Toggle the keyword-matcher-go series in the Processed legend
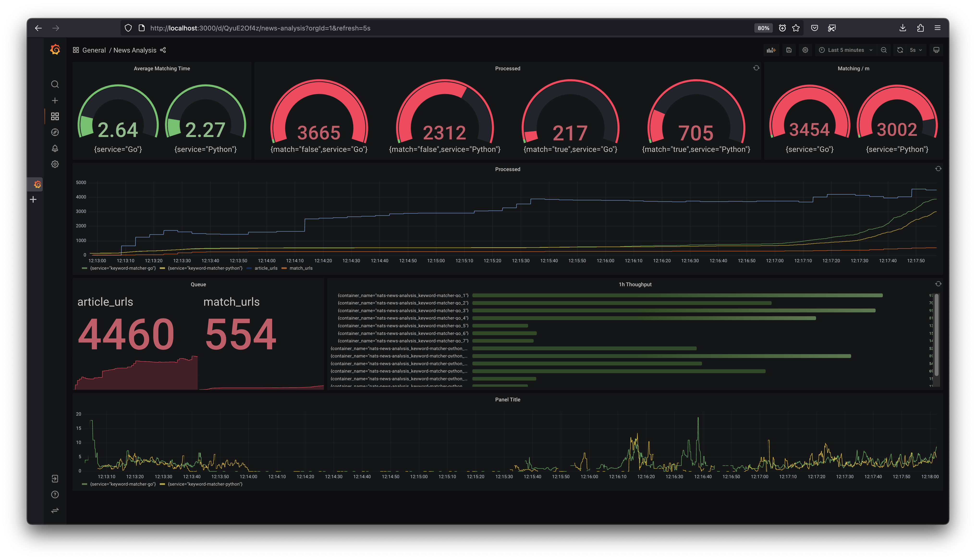 click(x=122, y=268)
